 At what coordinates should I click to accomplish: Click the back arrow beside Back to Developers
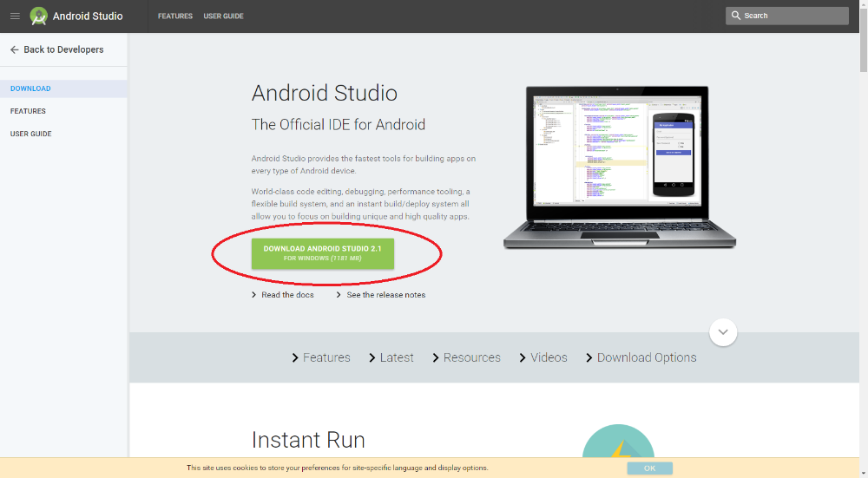tap(15, 49)
